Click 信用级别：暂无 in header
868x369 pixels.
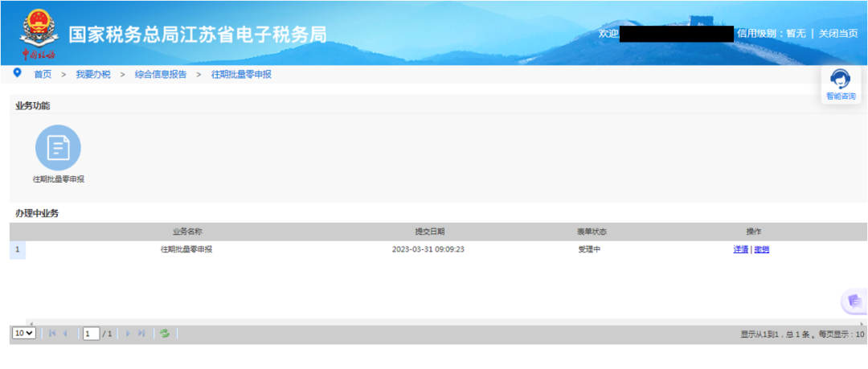tap(771, 33)
